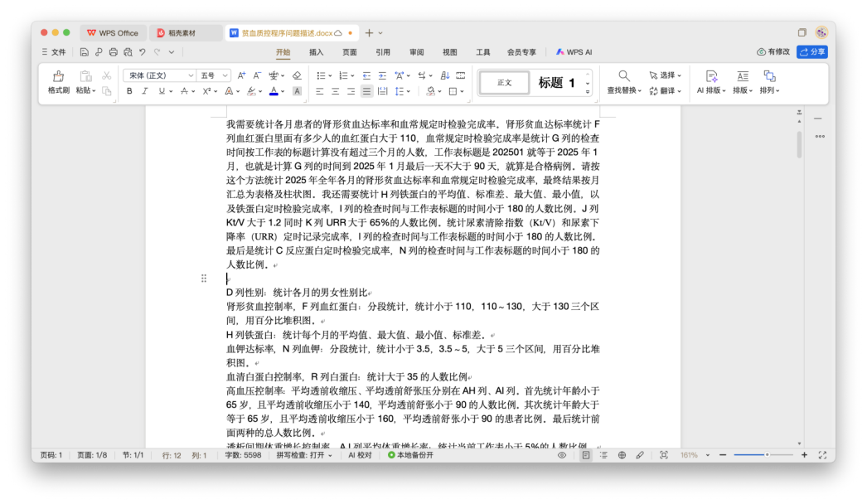This screenshot has height=504, width=867.
Task: Click the 排列 arrange icon
Action: (769, 75)
